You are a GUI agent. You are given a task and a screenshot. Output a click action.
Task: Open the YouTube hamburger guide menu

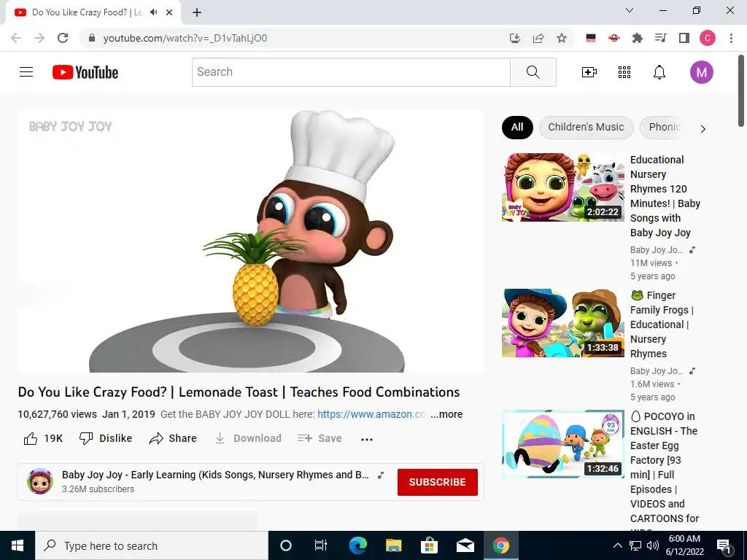click(26, 72)
